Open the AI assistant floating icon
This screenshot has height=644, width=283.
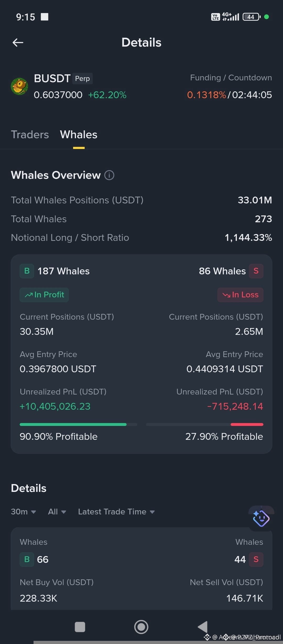tap(261, 518)
